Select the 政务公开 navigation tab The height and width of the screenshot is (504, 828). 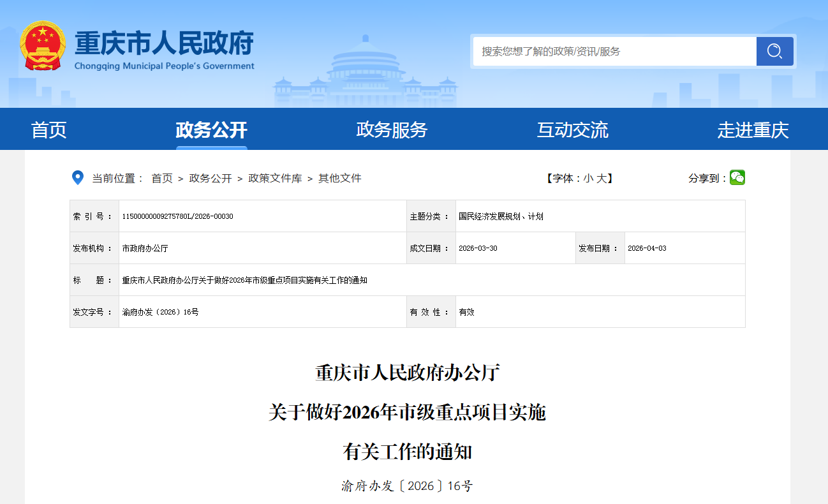[211, 130]
